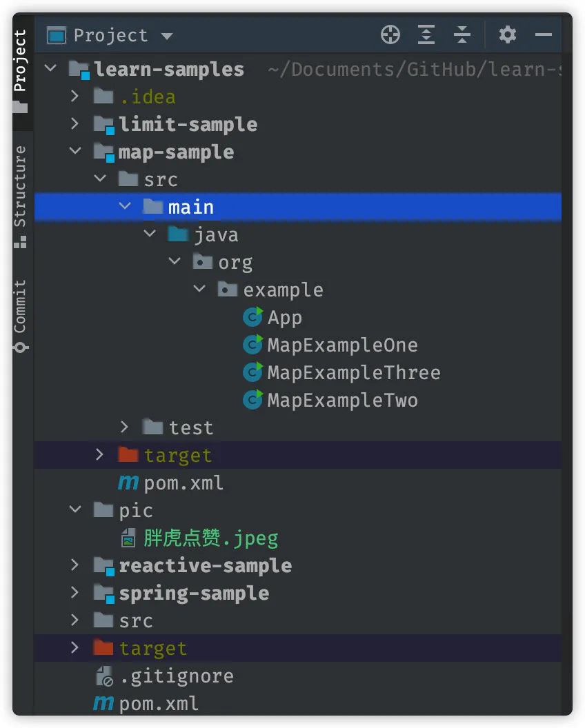This screenshot has height=728, width=585.
Task: Click the App class icon
Action: click(253, 317)
